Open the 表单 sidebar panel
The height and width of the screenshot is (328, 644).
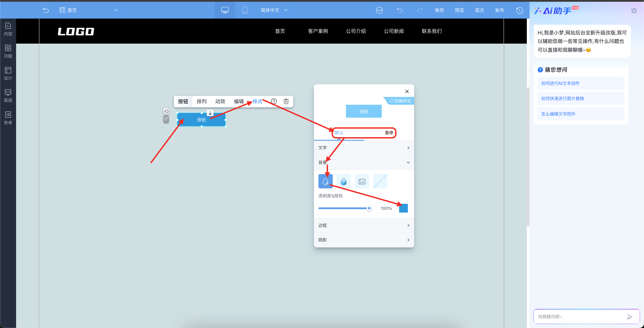[x=8, y=118]
